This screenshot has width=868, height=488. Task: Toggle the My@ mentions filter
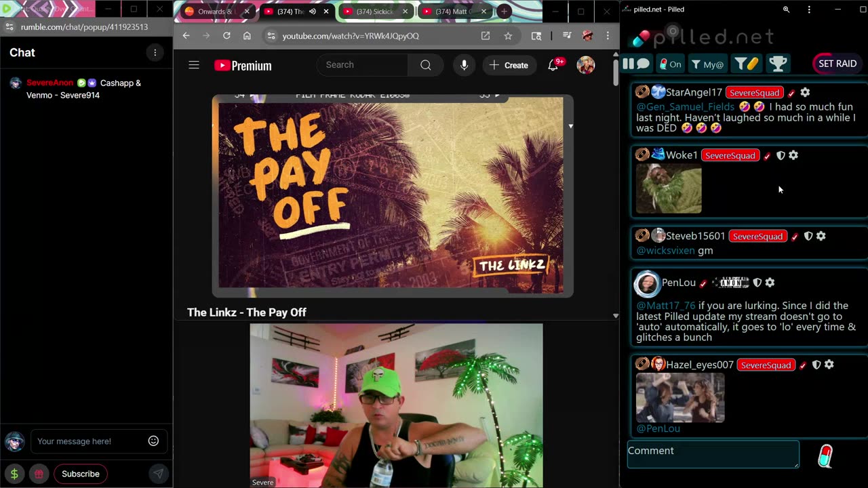[x=707, y=64]
